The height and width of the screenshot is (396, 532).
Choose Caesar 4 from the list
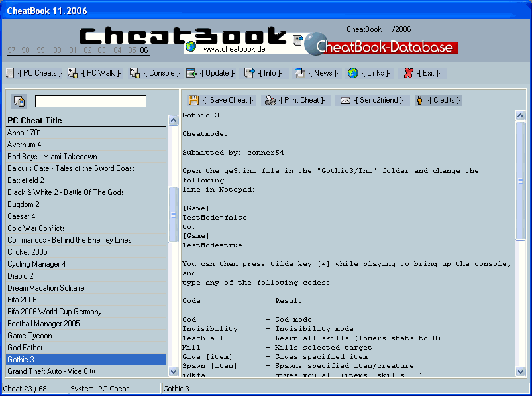[x=86, y=216]
